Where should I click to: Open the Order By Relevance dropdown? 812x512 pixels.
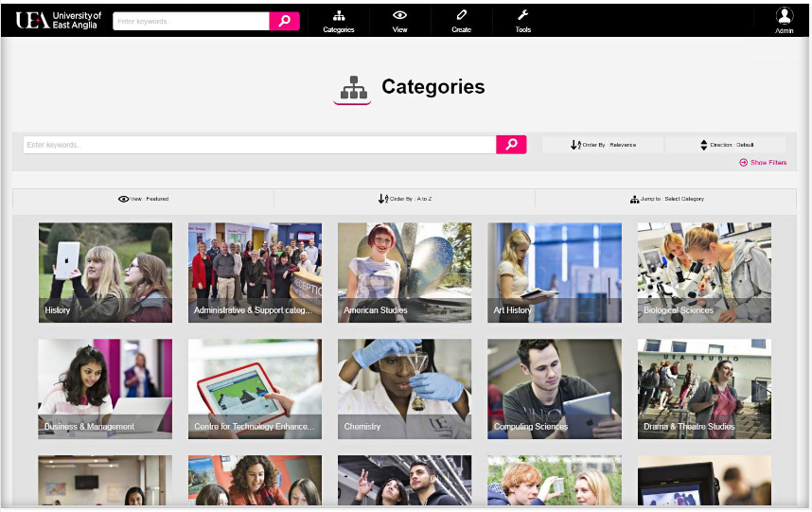point(603,145)
